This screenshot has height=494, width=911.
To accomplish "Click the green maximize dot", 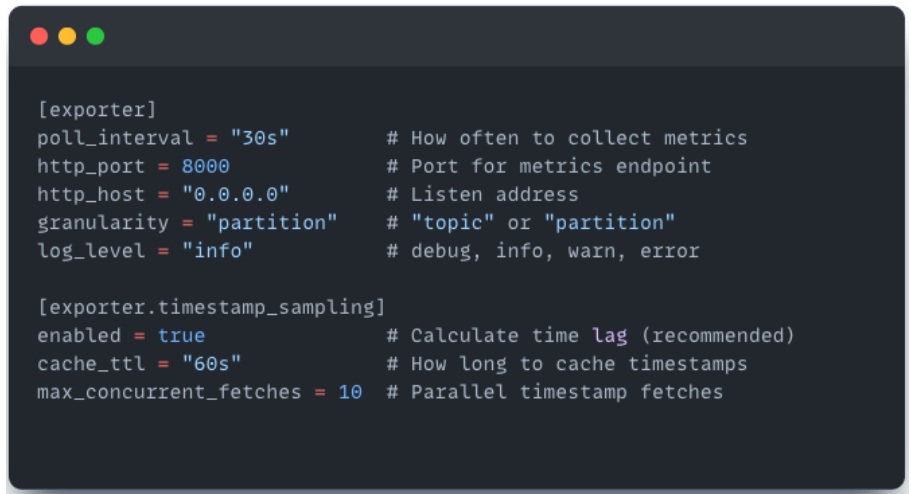I will coord(95,37).
